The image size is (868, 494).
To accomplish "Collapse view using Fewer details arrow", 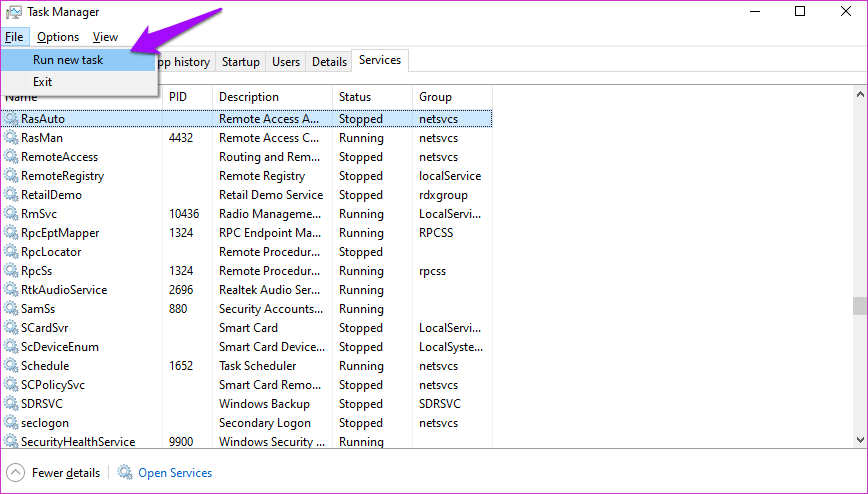I will tap(15, 473).
